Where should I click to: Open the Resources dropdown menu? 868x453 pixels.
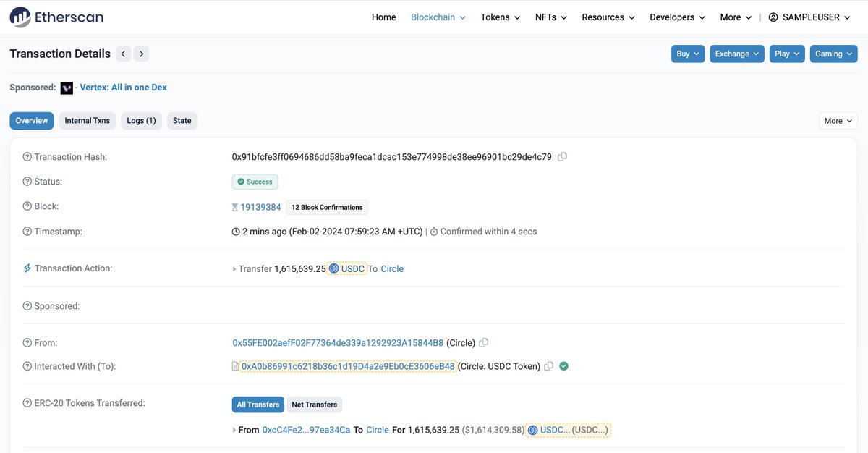tap(608, 17)
